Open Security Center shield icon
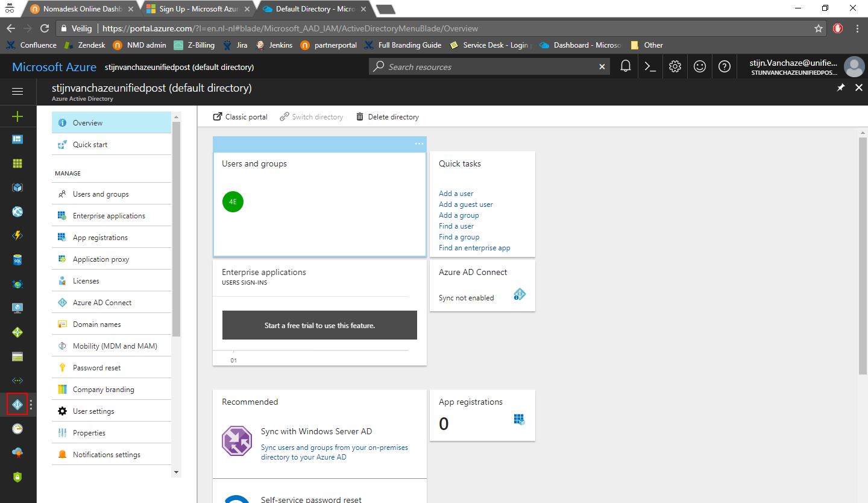The image size is (868, 503). [17, 477]
